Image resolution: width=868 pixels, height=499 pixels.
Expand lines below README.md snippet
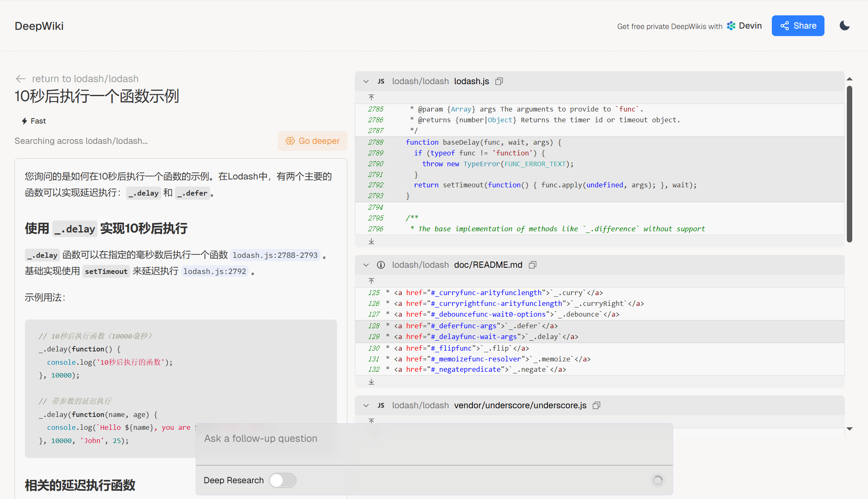coord(371,382)
